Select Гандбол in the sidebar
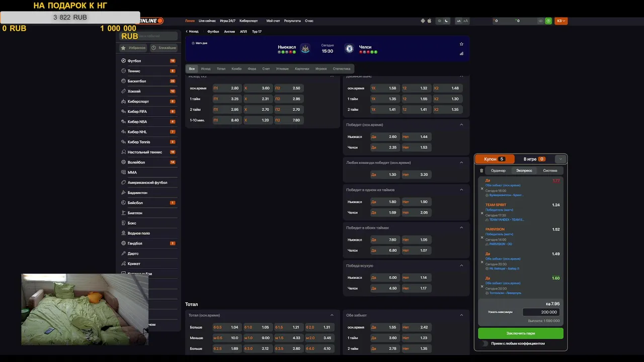This screenshot has width=644, height=362. coord(148,243)
